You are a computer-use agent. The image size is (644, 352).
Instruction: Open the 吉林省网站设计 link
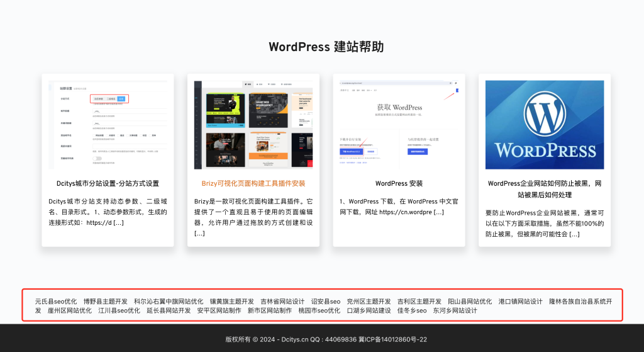(282, 301)
